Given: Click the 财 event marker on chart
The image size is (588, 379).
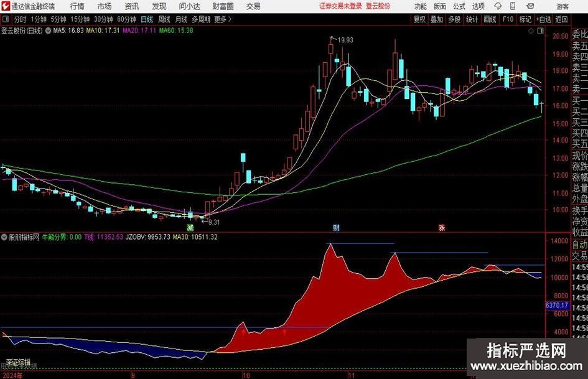Looking at the screenshot, I should point(337,227).
